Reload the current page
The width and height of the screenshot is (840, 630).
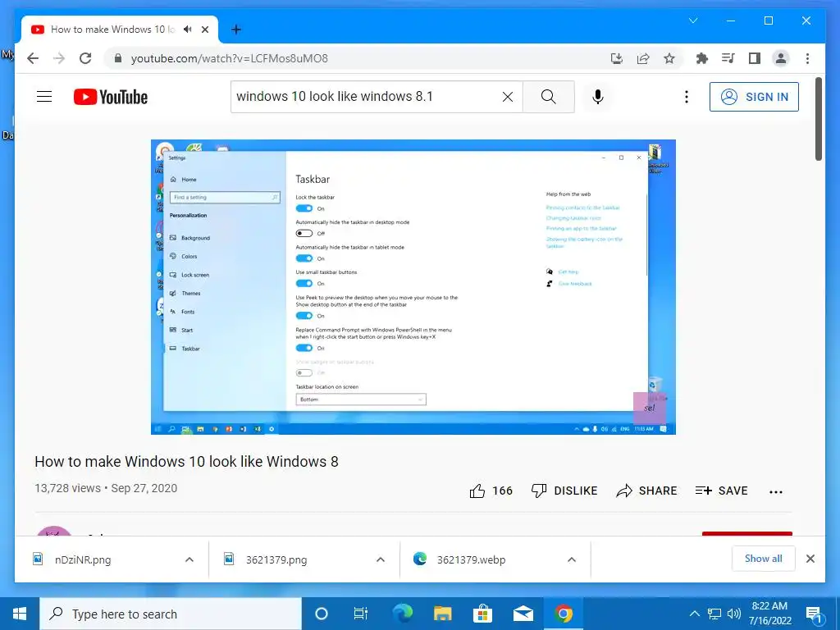(x=85, y=58)
